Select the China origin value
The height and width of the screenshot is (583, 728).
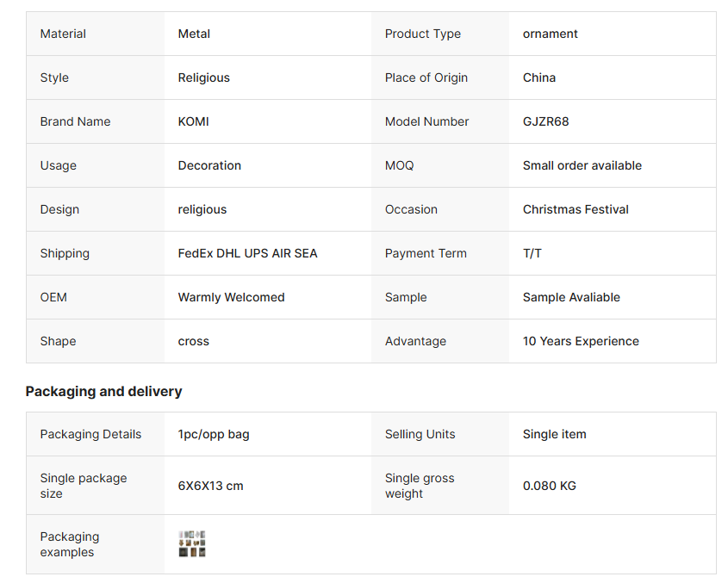pos(539,78)
